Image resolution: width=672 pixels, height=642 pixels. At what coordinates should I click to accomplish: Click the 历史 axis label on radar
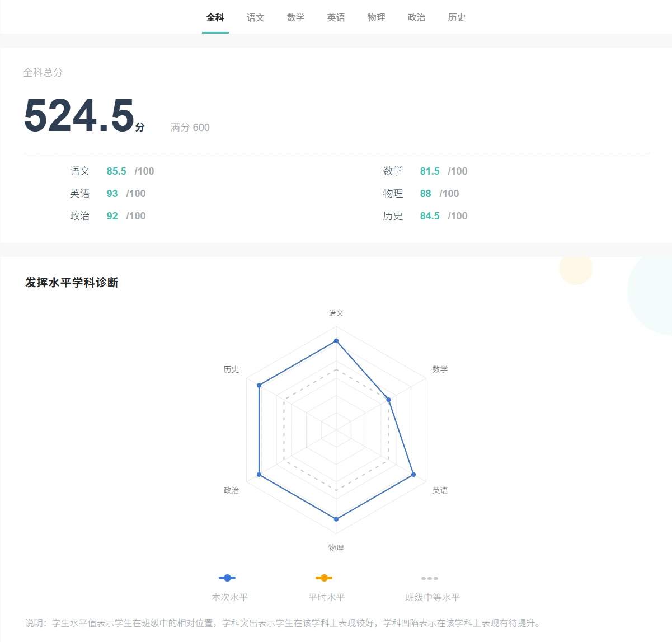232,369
